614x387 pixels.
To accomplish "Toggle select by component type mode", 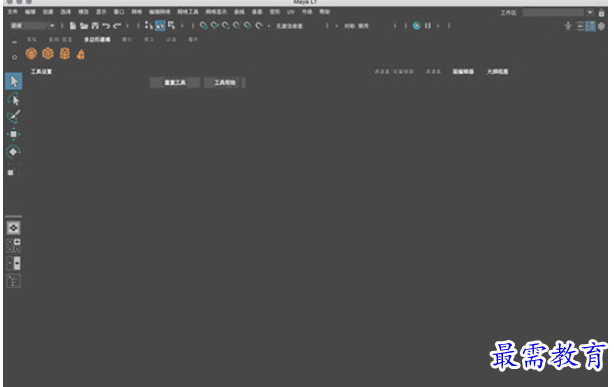I will [x=172, y=25].
